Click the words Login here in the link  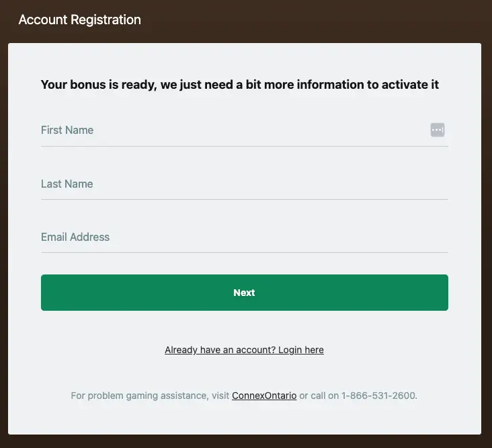pyautogui.click(x=301, y=350)
